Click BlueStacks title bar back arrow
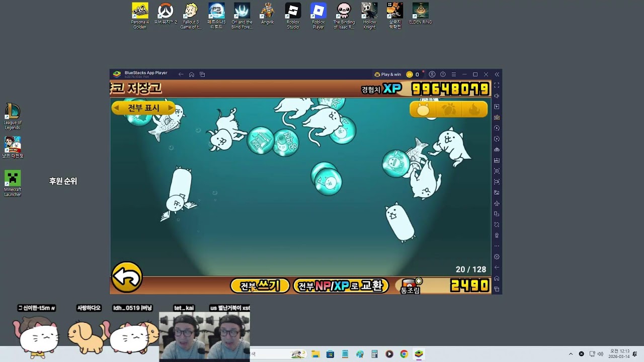The image size is (644, 362). click(x=181, y=74)
